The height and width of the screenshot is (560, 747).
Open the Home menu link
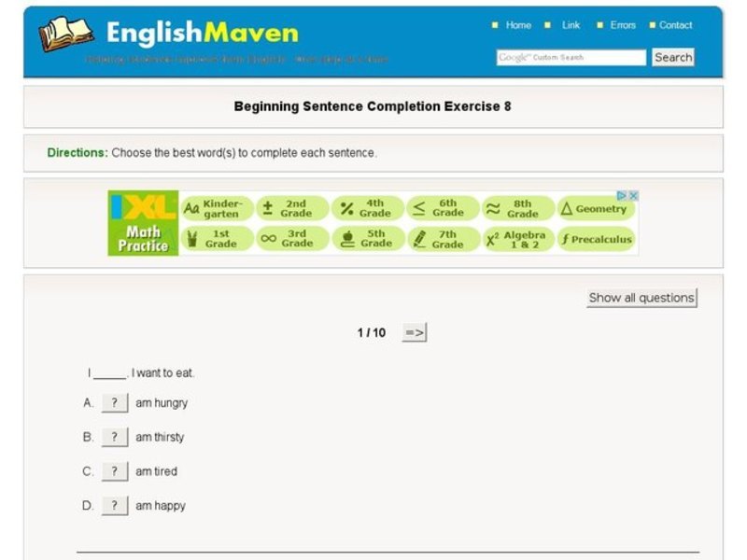click(517, 25)
